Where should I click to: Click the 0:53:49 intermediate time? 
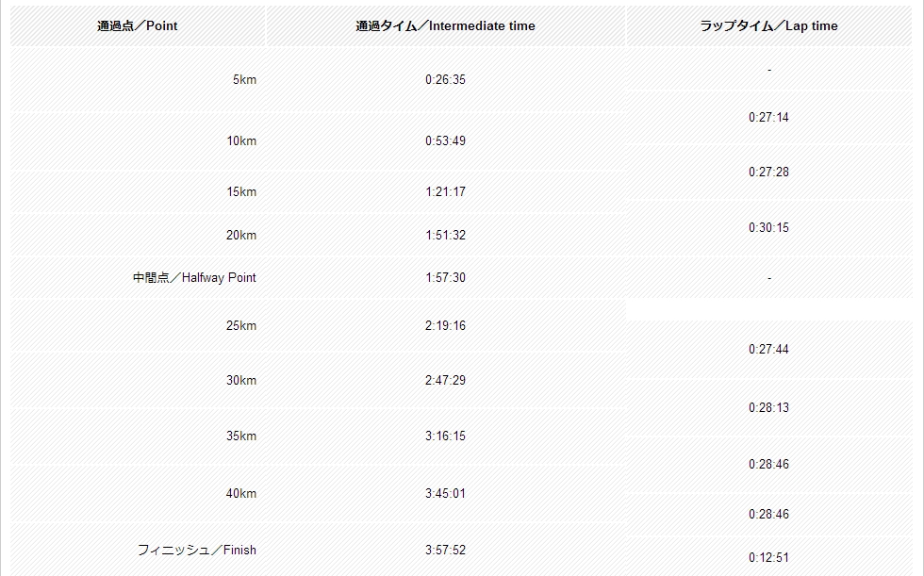pyautogui.click(x=445, y=141)
